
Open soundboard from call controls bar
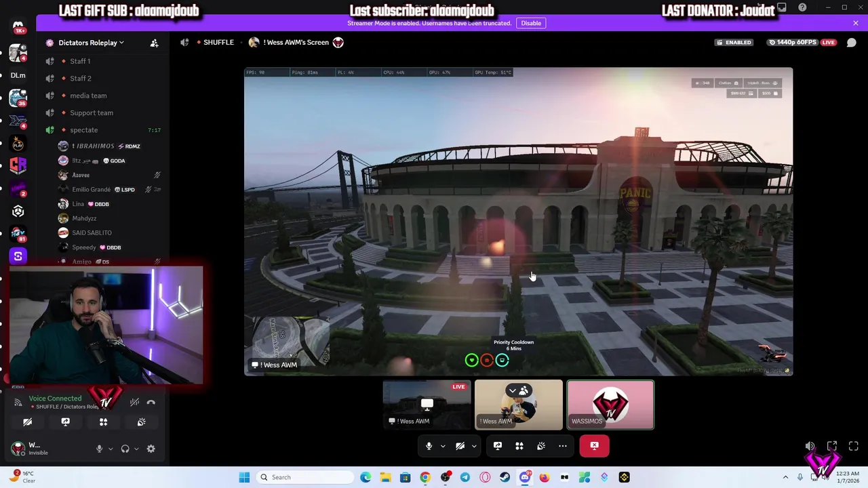click(x=541, y=446)
